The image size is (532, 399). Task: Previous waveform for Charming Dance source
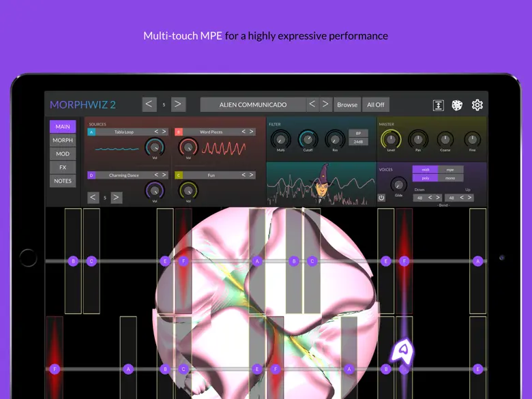pos(156,175)
